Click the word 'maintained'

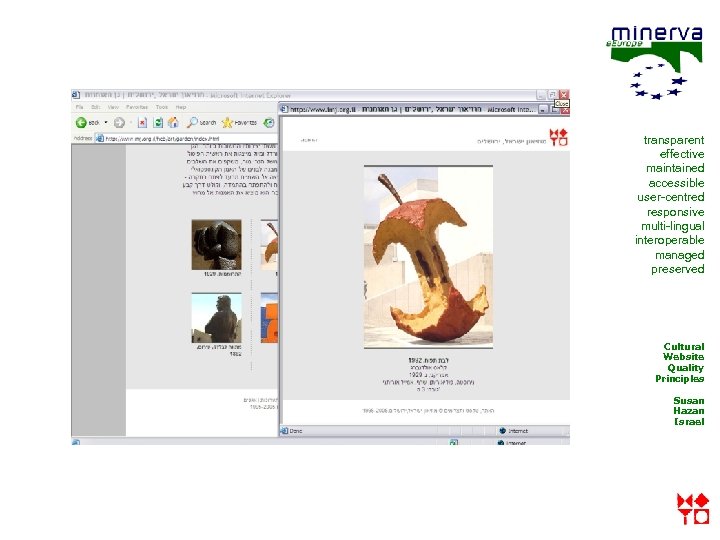pos(675,169)
